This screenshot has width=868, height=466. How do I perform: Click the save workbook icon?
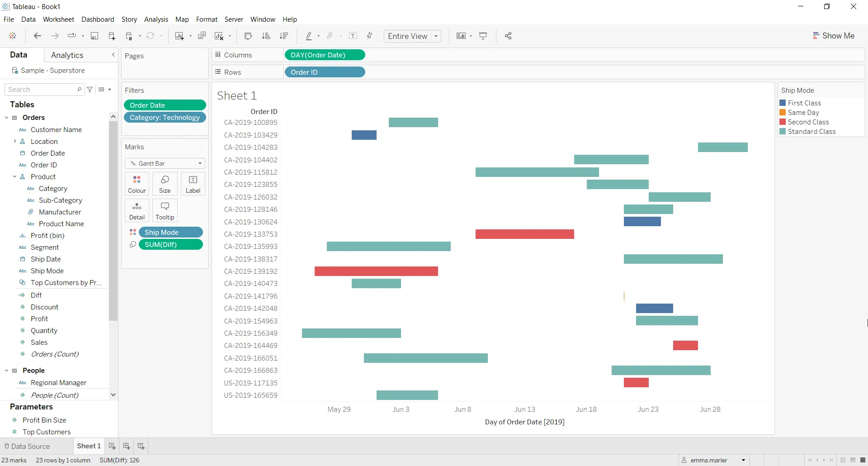pyautogui.click(x=94, y=36)
